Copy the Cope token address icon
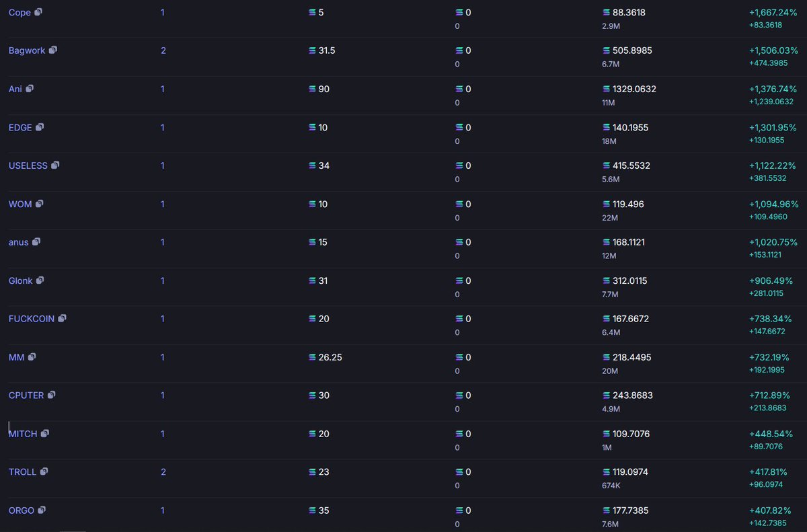The width and height of the screenshot is (807, 532). tap(38, 12)
